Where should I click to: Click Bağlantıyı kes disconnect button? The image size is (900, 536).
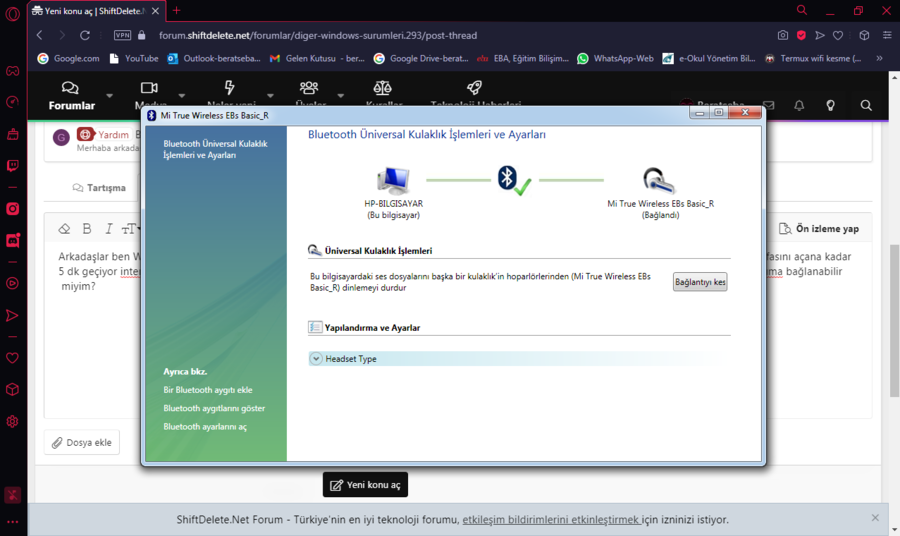point(700,282)
